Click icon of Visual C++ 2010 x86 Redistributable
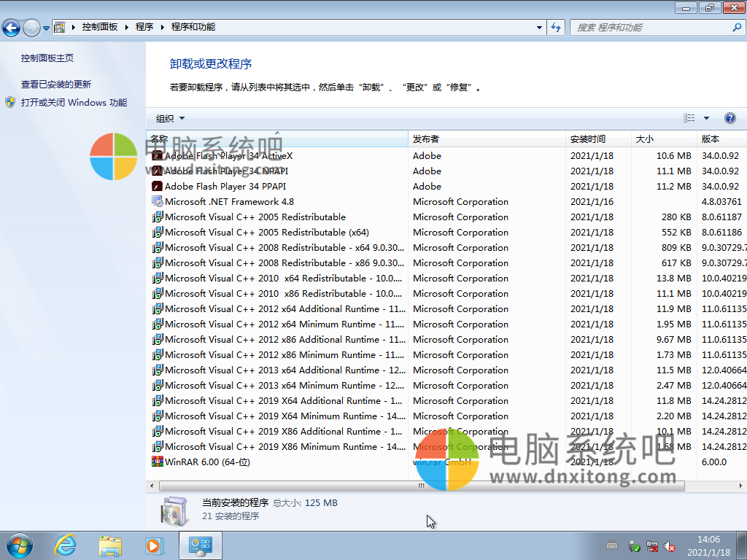 click(158, 293)
